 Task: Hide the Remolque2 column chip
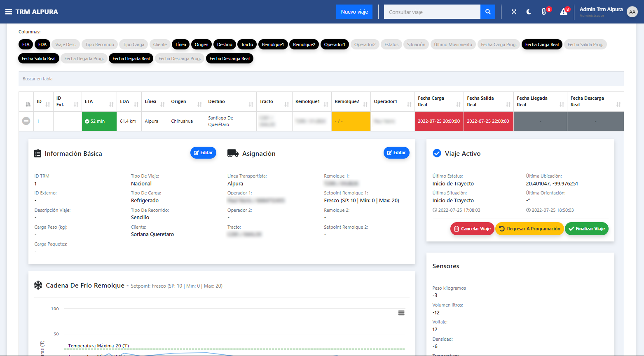[304, 44]
